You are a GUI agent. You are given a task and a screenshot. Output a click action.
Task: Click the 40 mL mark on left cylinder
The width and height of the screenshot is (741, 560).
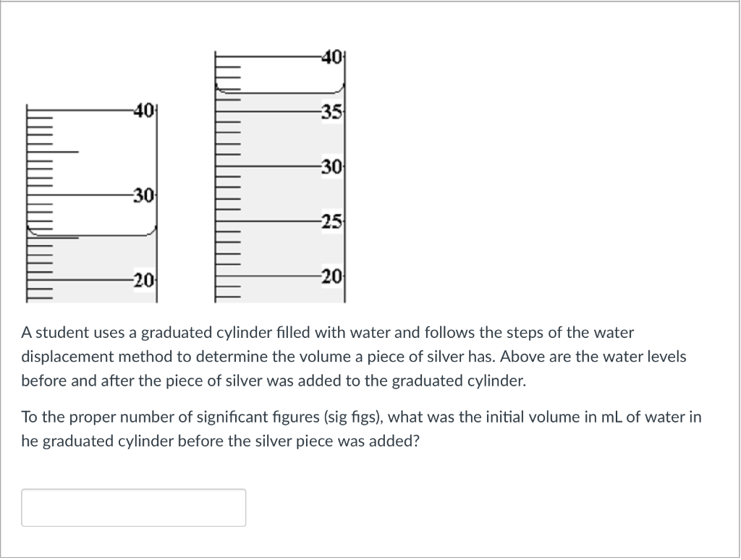point(142,111)
